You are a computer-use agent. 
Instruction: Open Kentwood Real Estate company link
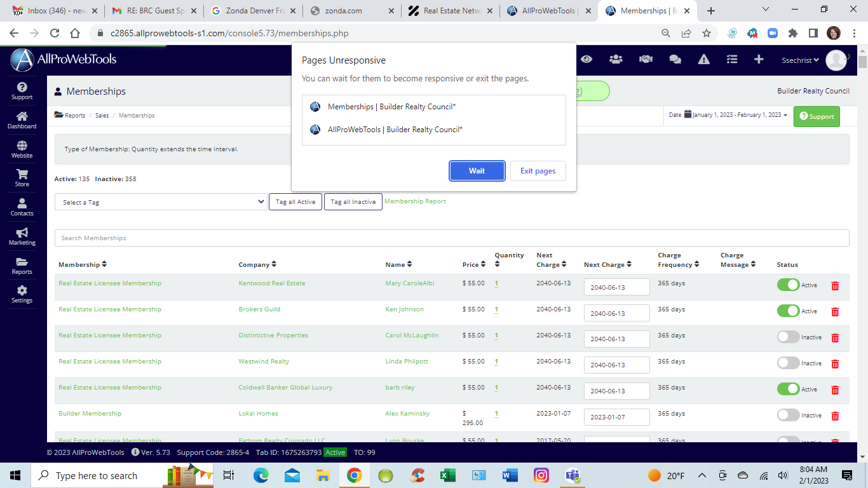pyautogui.click(x=272, y=283)
